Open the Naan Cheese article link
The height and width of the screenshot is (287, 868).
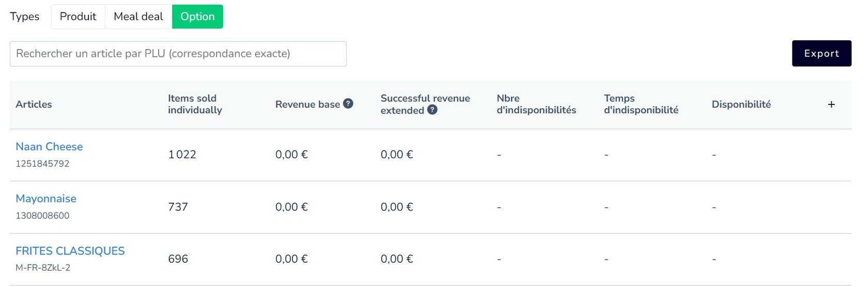tap(49, 146)
